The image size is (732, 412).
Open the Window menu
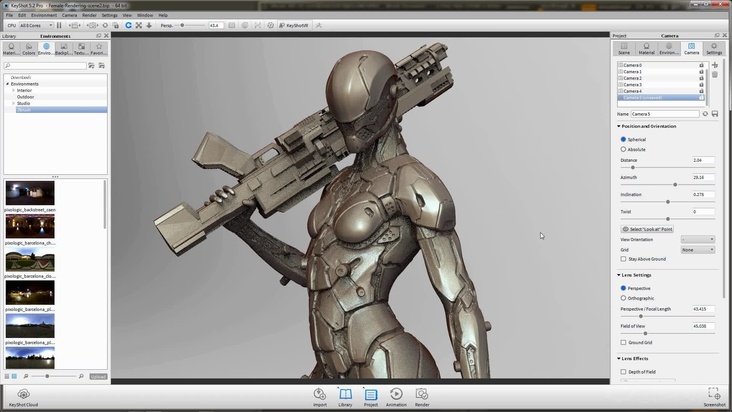[x=145, y=15]
